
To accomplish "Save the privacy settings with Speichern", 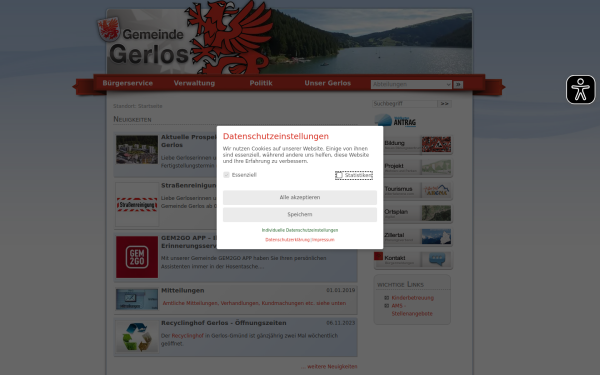I will point(300,215).
